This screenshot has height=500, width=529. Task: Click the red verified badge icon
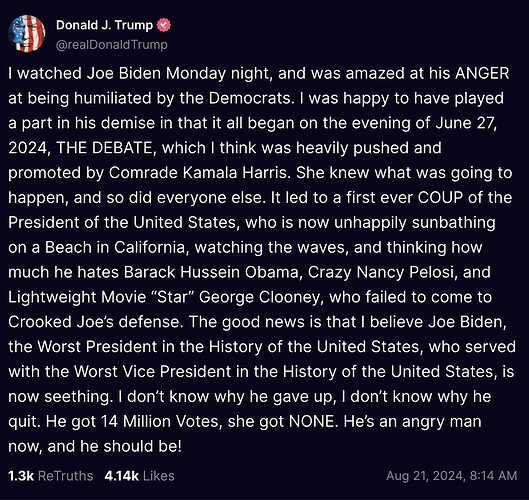164,25
